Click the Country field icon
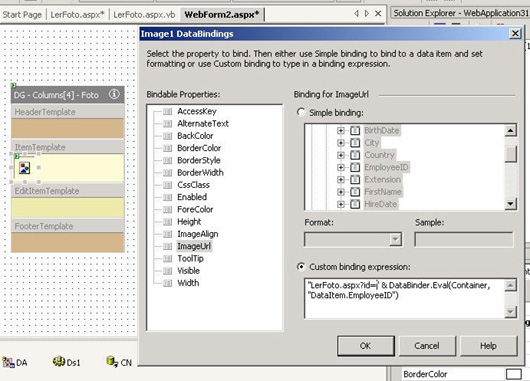The image size is (530, 381). [355, 155]
